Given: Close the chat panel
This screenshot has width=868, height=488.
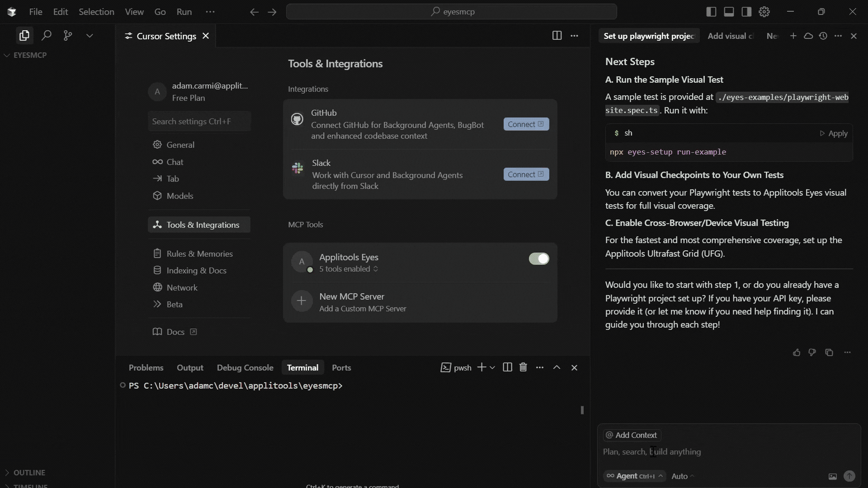Looking at the screenshot, I should [854, 36].
